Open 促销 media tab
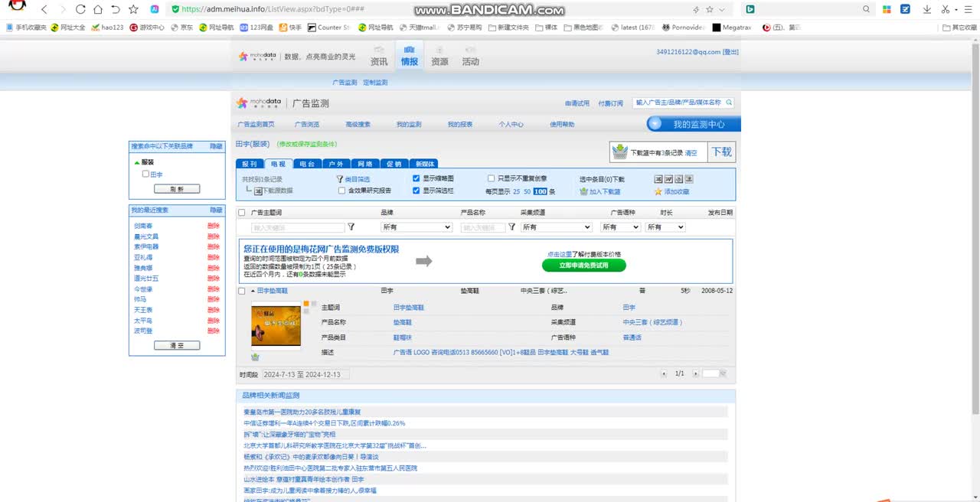The height and width of the screenshot is (502, 980). [394, 164]
